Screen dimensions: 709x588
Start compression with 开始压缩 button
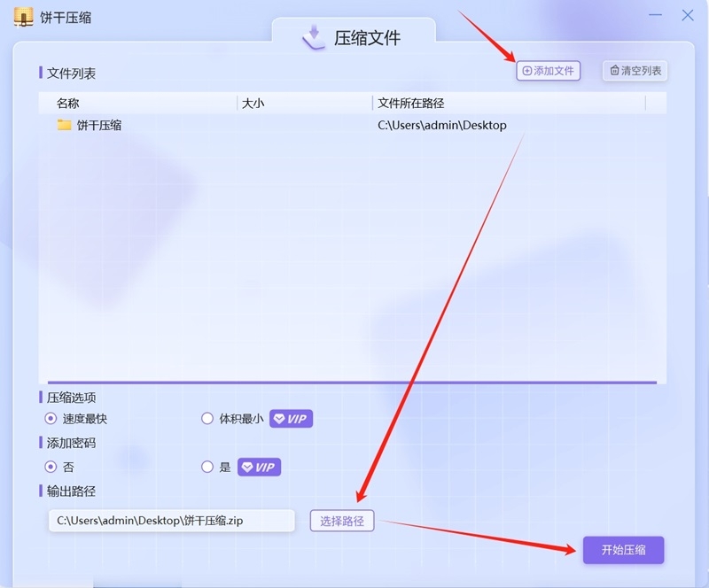[x=624, y=550]
